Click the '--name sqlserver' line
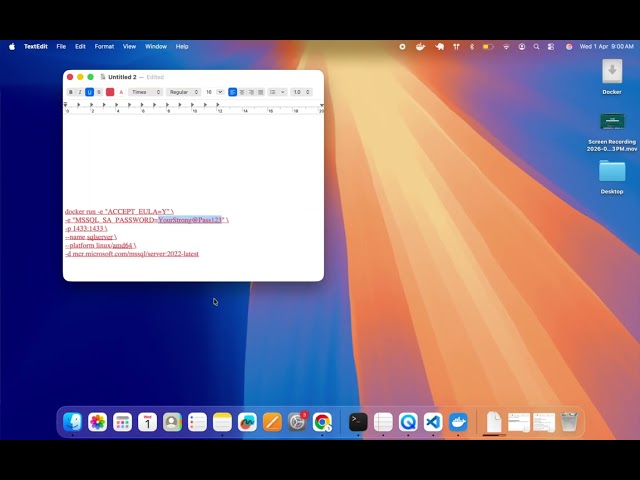This screenshot has height=480, width=640. (x=91, y=237)
